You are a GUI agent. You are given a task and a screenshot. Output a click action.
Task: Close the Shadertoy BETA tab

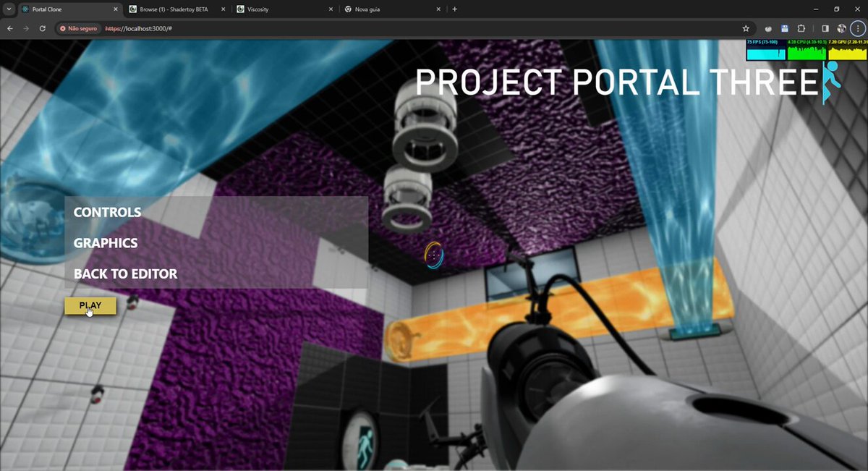click(x=223, y=9)
